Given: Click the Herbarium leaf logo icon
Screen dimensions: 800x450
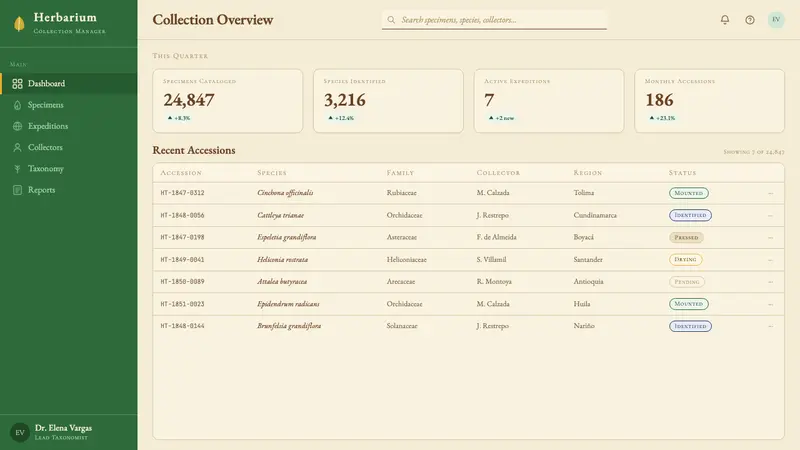Looking at the screenshot, I should 19,23.
